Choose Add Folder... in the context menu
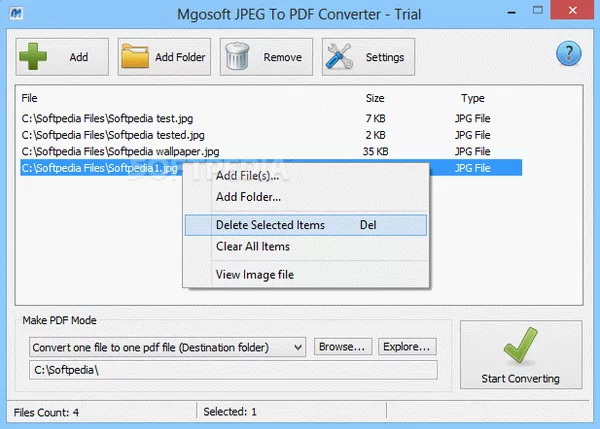600x429 pixels. coord(306,197)
